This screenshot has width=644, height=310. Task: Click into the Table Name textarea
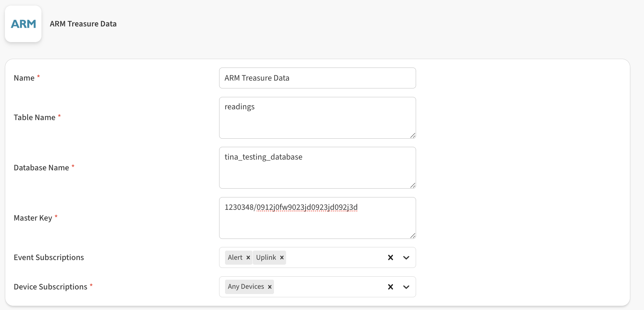click(x=317, y=118)
